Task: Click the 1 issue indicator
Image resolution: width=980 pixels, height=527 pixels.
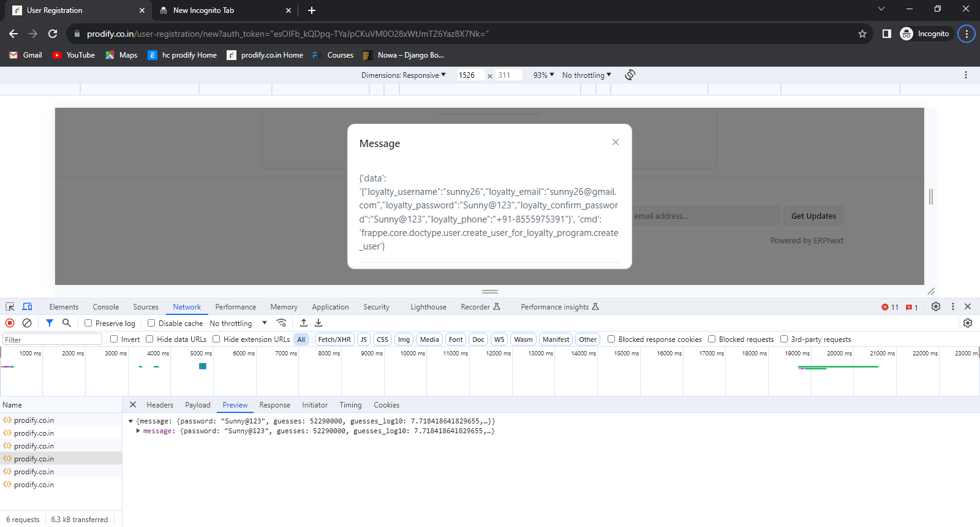Action: (x=912, y=307)
